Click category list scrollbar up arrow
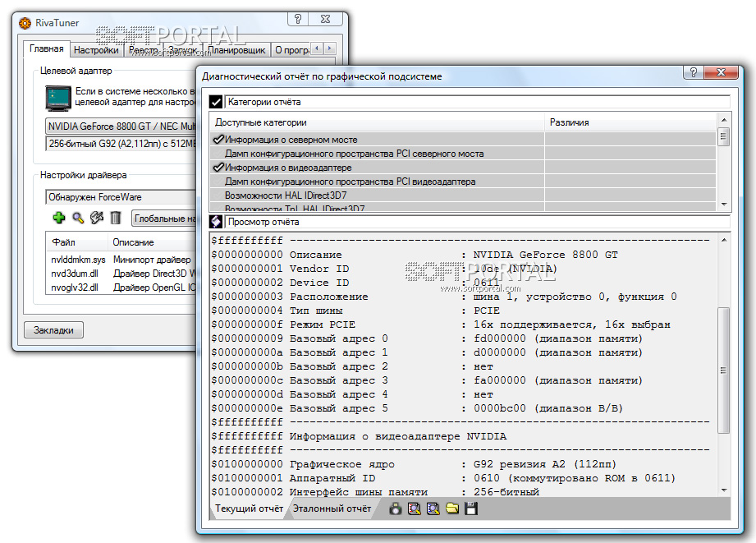 point(724,120)
